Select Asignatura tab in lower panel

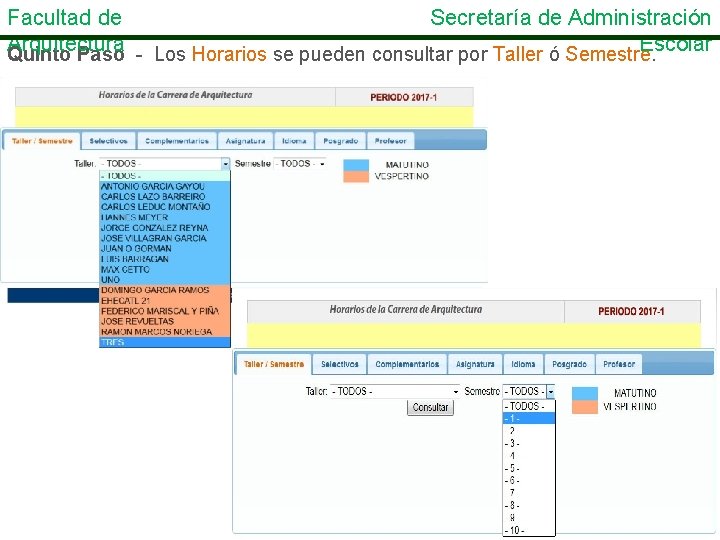tap(475, 364)
